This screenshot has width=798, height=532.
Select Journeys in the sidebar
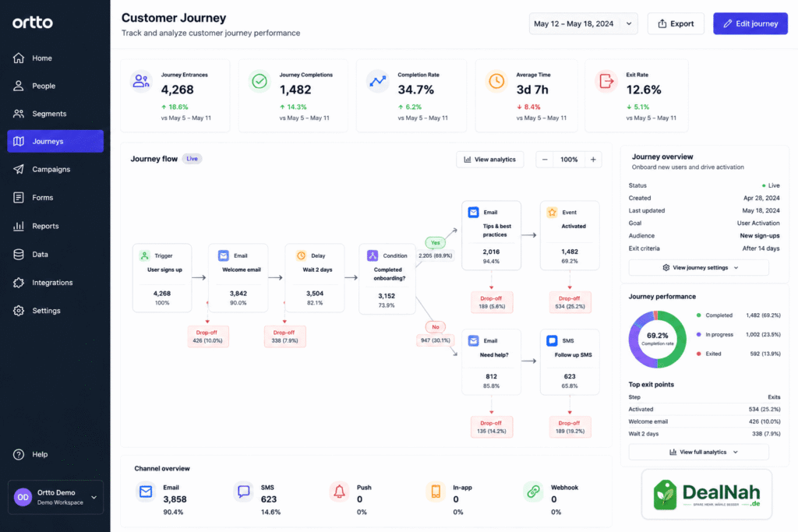(x=55, y=141)
